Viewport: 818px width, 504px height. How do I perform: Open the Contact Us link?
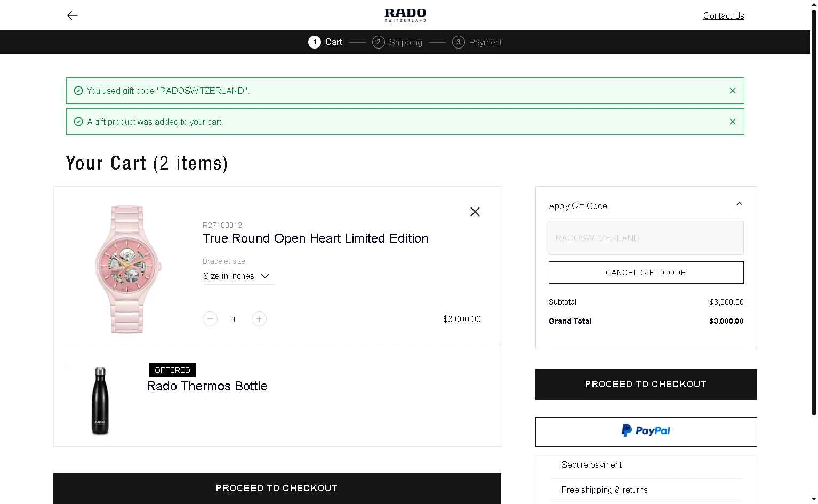click(724, 15)
